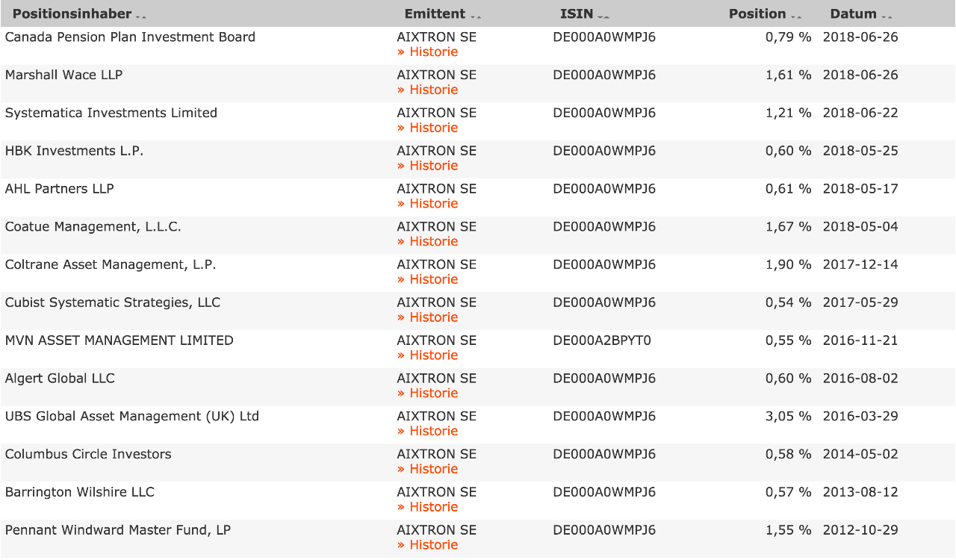View Historie for Coltrane Asset Management

pos(428,280)
